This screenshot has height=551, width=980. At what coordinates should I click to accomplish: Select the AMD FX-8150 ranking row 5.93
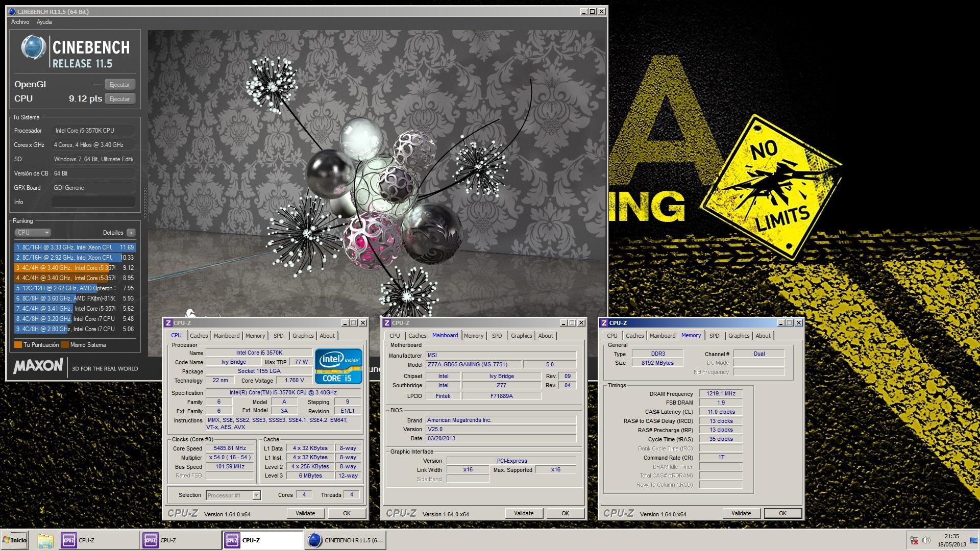click(75, 298)
